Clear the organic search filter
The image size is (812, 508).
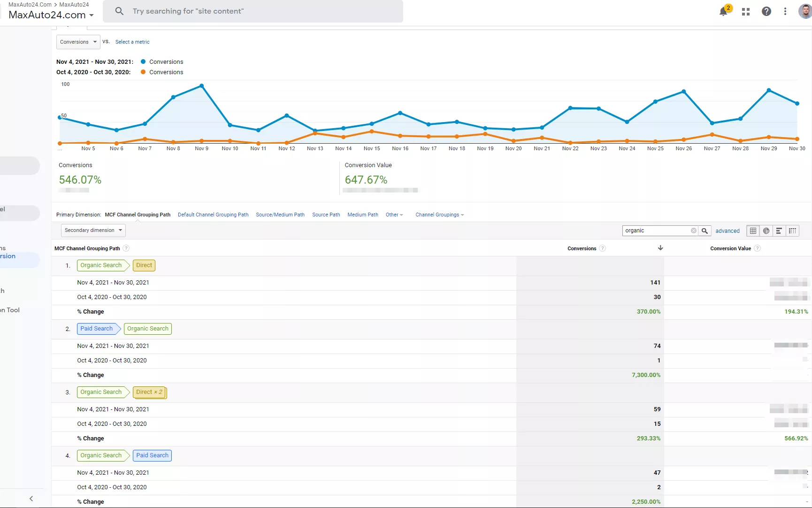click(x=694, y=231)
